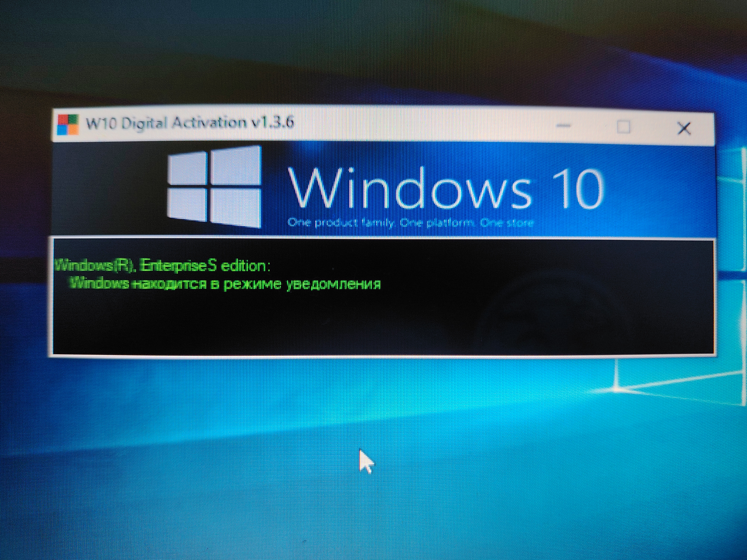Click the disabled maximize button
The image size is (747, 560).
point(623,127)
